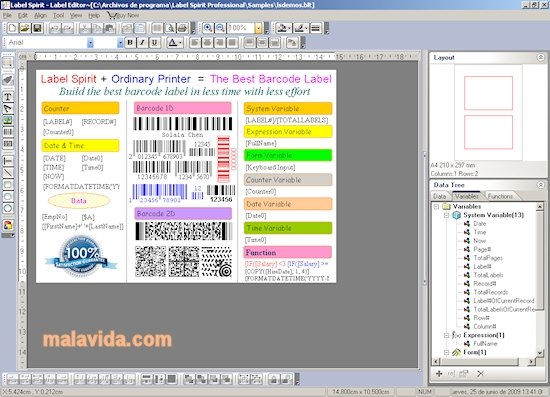Screen dimensions: 550x397
Task: Select the ellipse shape tool
Action: 8,208
